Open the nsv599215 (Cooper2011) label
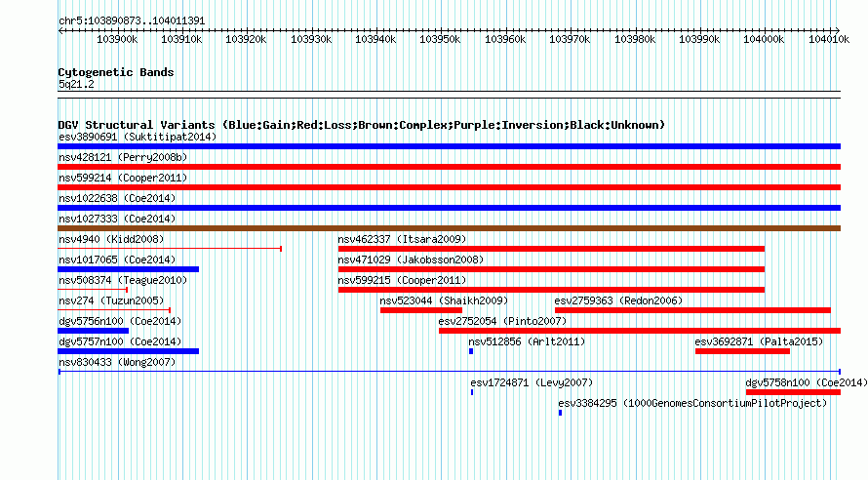This screenshot has height=480, width=868. tap(402, 280)
